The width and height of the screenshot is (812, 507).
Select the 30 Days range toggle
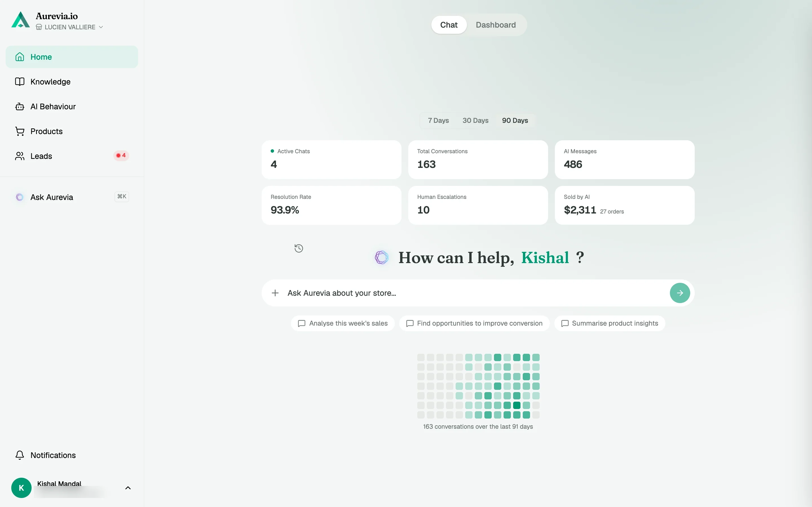click(475, 120)
